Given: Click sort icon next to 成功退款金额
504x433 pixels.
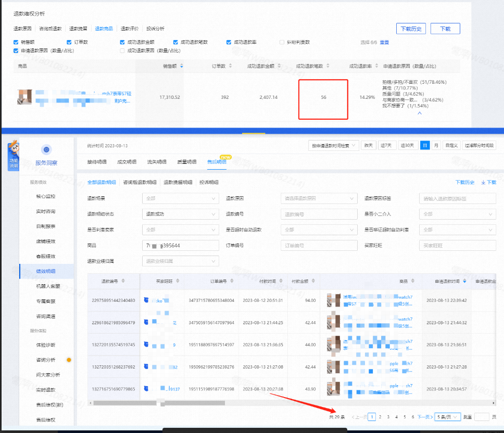Looking at the screenshot, I should [279, 66].
